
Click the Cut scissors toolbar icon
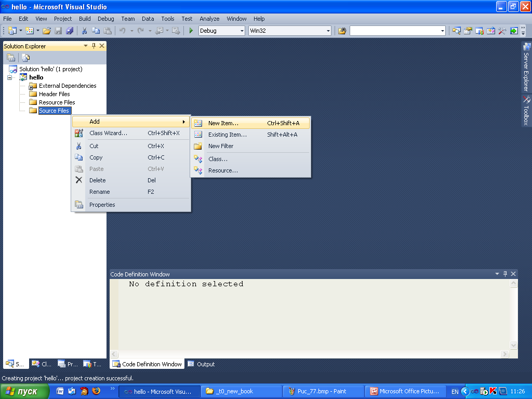coord(84,31)
